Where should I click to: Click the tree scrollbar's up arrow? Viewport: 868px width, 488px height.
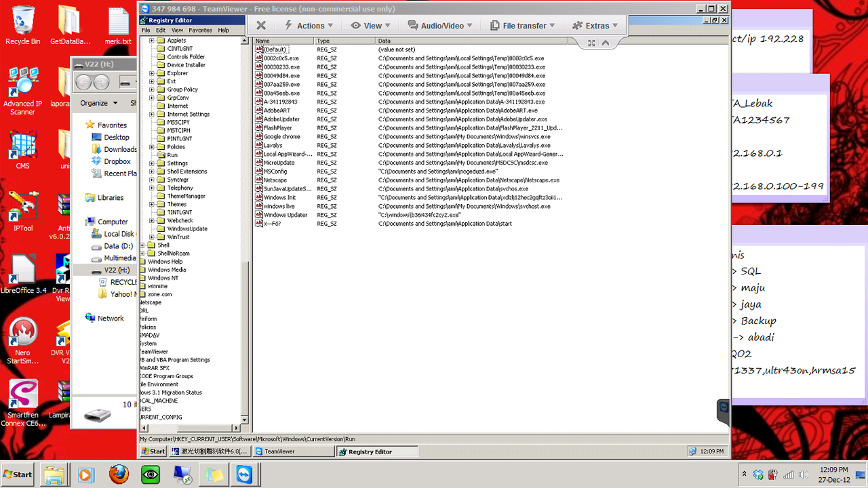pyautogui.click(x=245, y=41)
